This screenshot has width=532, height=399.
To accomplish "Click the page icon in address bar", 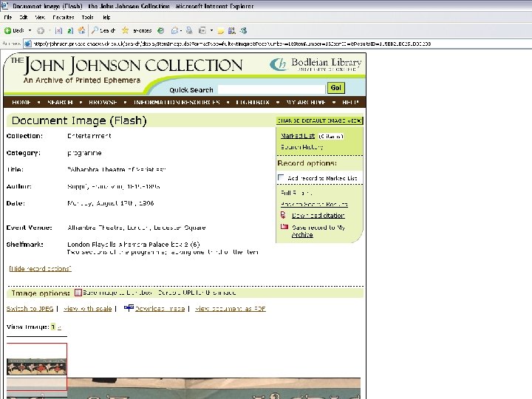I will click(x=28, y=44).
